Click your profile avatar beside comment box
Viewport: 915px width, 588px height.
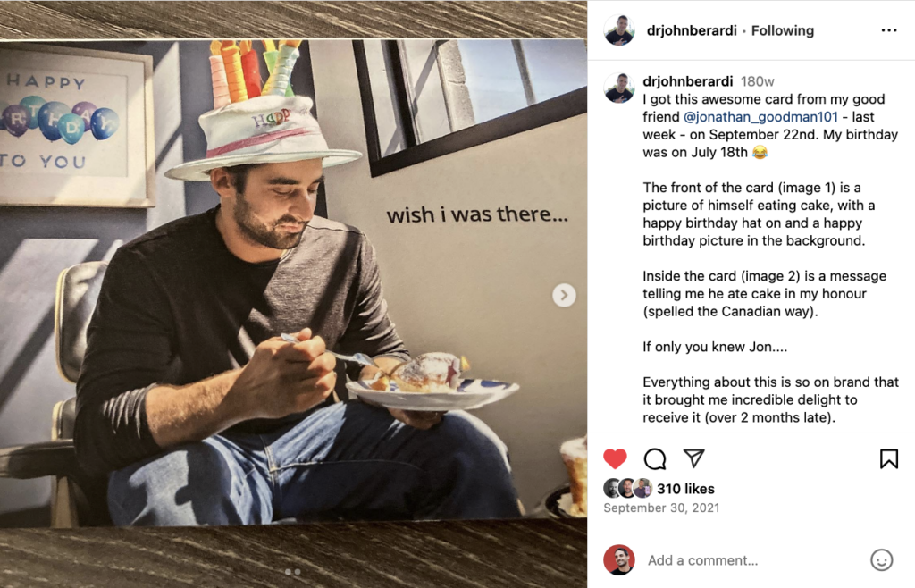[x=618, y=560]
